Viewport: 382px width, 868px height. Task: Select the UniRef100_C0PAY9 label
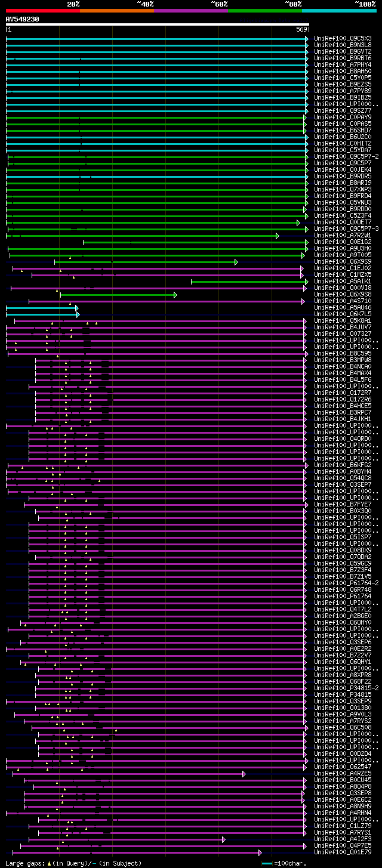343,117
